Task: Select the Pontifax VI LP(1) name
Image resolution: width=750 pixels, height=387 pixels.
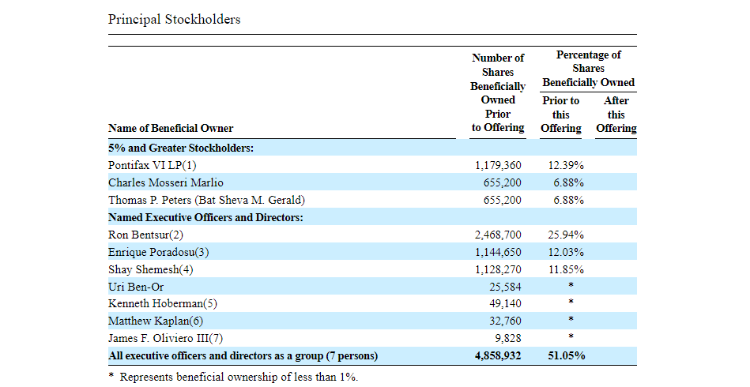Action: click(x=152, y=166)
